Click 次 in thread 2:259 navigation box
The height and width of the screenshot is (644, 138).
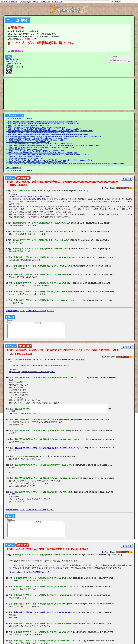click(x=128, y=347)
